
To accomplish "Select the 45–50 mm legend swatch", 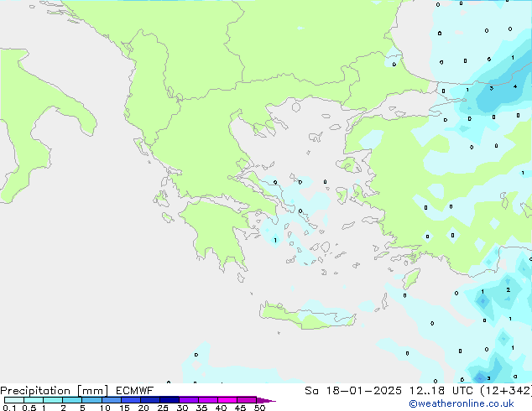I will pyautogui.click(x=247, y=400).
